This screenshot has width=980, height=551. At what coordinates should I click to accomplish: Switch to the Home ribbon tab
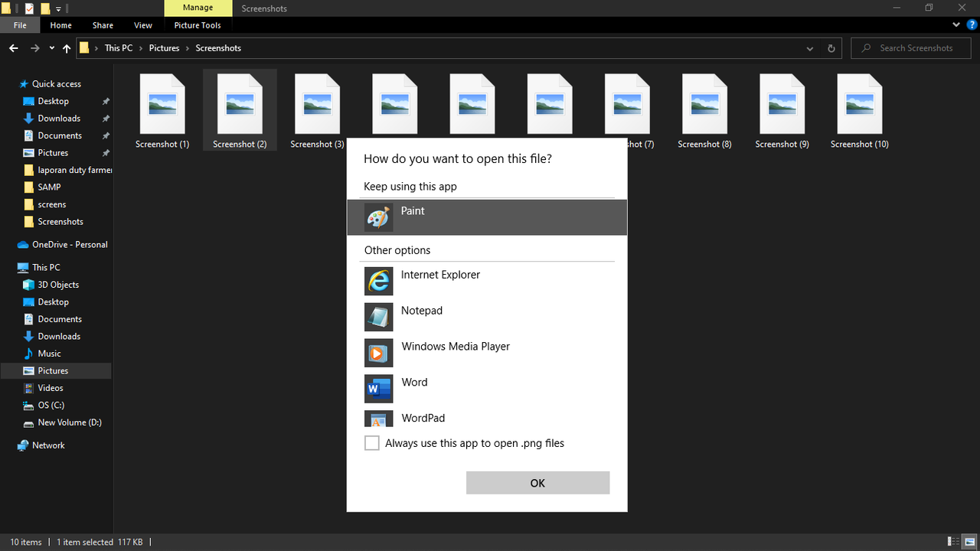61,25
